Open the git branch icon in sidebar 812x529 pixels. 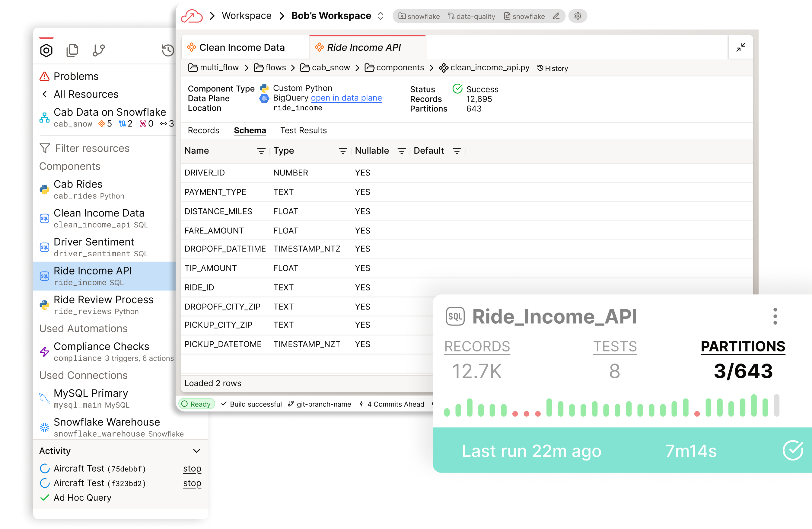pos(99,50)
